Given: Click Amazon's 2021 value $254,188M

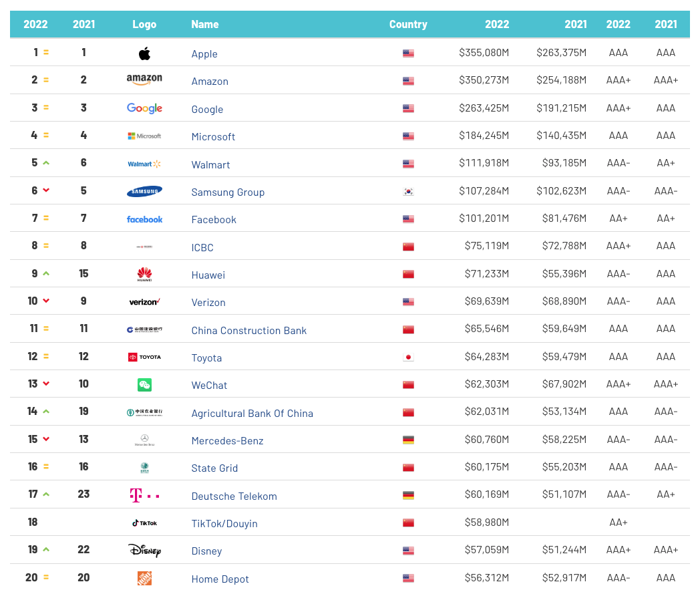Looking at the screenshot, I should (561, 80).
